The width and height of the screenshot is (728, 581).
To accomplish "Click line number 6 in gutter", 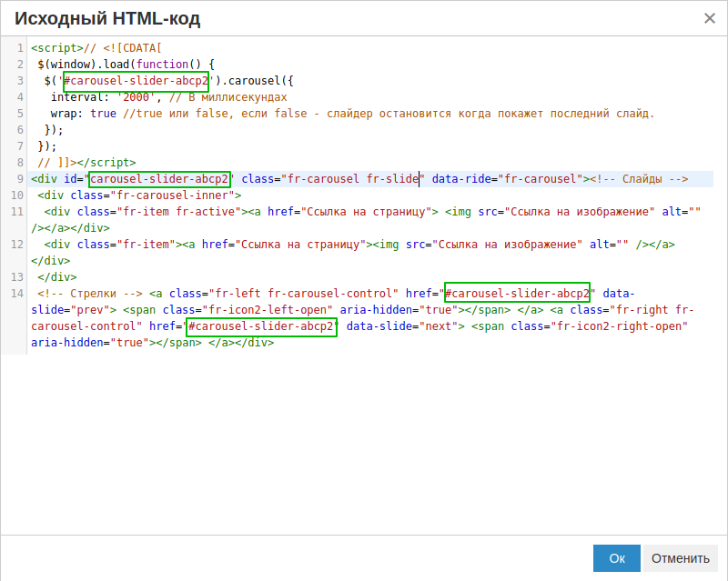I will click(20, 130).
